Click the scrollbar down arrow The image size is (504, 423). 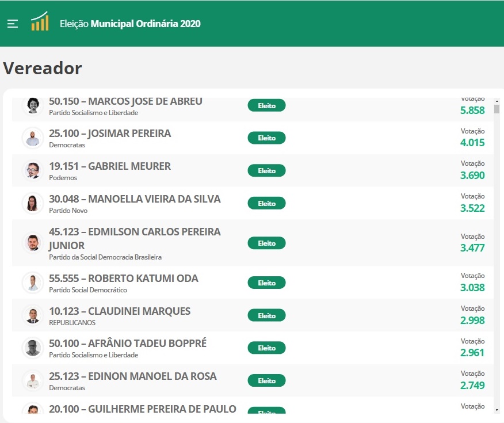(x=497, y=409)
